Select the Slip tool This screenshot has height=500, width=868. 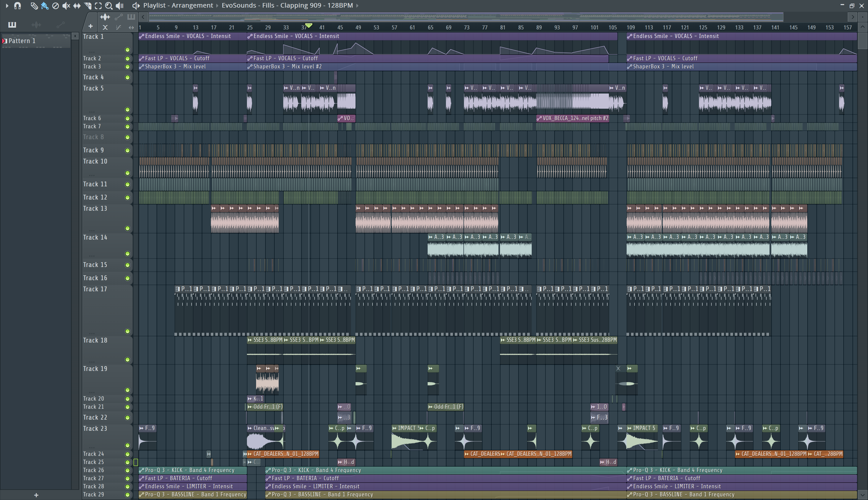pos(77,6)
